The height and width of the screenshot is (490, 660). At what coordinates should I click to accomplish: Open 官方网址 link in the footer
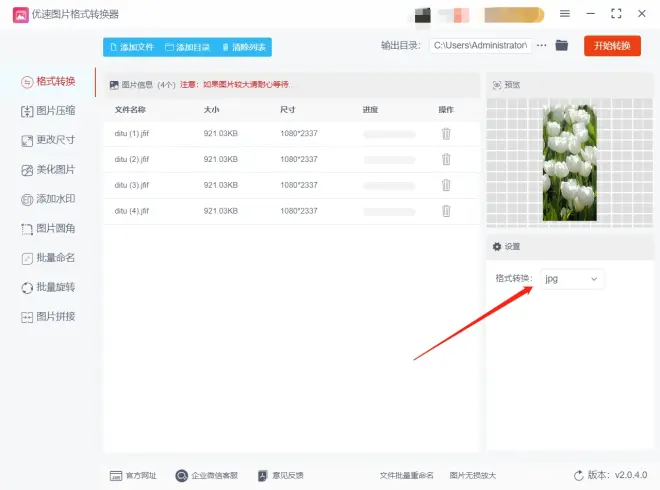tap(133, 476)
